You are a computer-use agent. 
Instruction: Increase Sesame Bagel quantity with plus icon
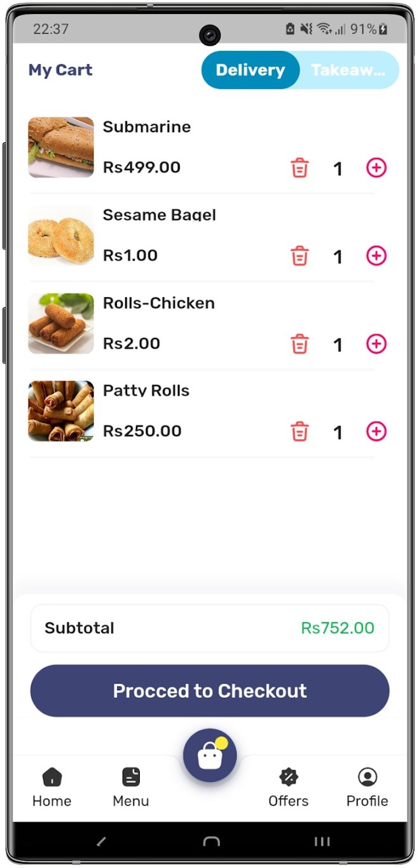coord(376,256)
